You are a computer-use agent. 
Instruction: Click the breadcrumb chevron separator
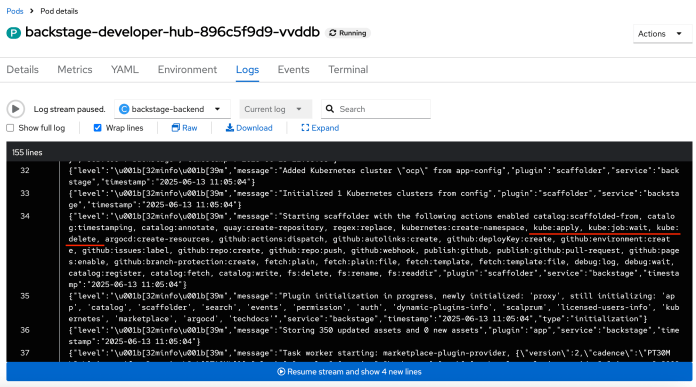pos(32,11)
